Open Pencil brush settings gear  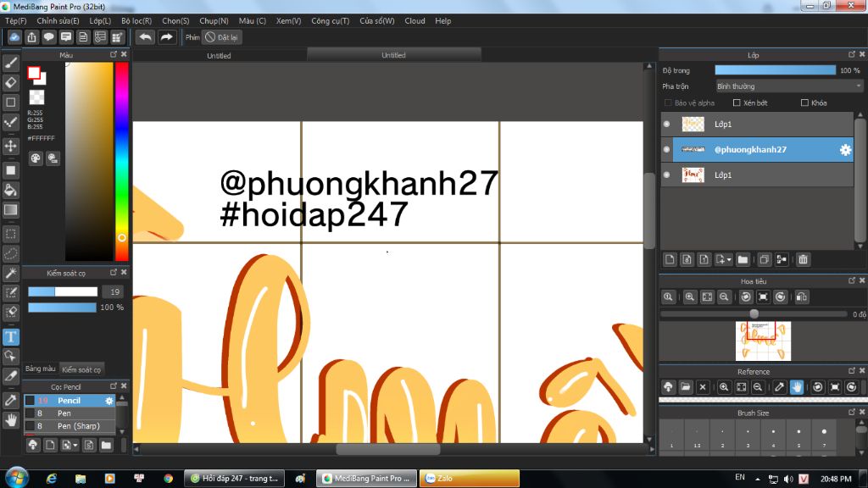(109, 401)
